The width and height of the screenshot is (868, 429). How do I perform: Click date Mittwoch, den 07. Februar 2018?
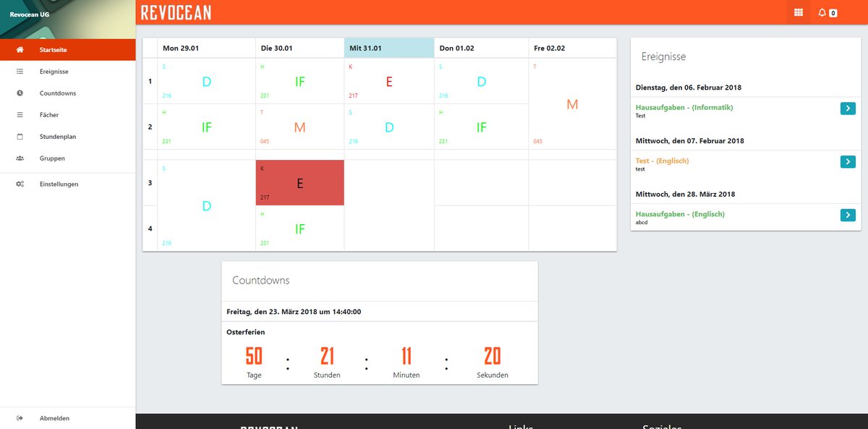[x=689, y=140]
